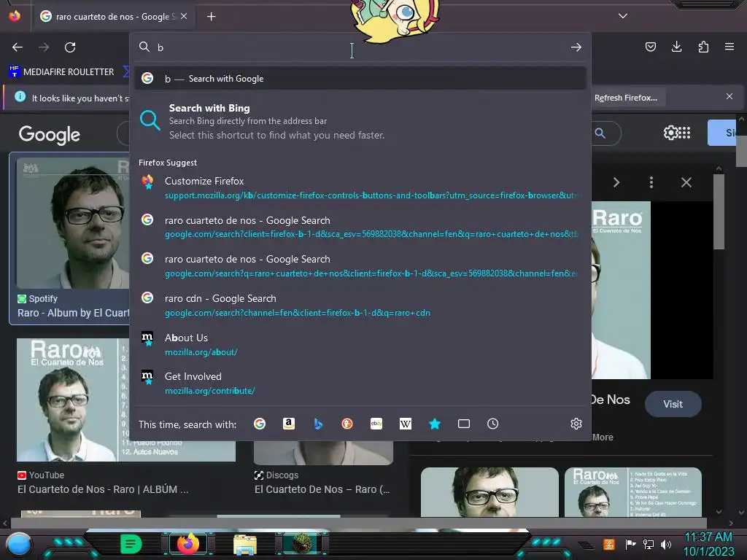
Task: Search bookmarks with star icon
Action: click(x=435, y=424)
